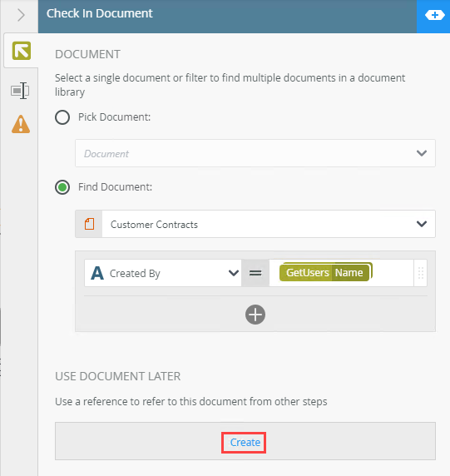
Task: Collapse the panel with the arrow chevron
Action: [21, 15]
